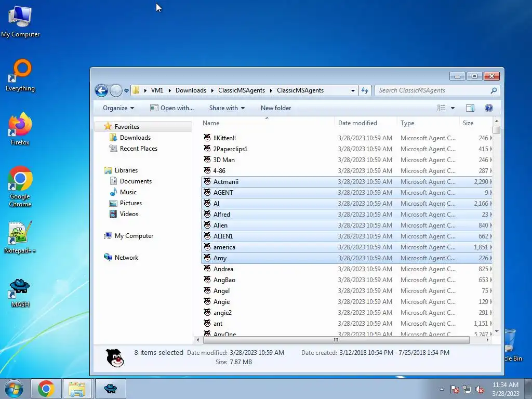Open the Pictures library
The height and width of the screenshot is (399, 532).
130,203
